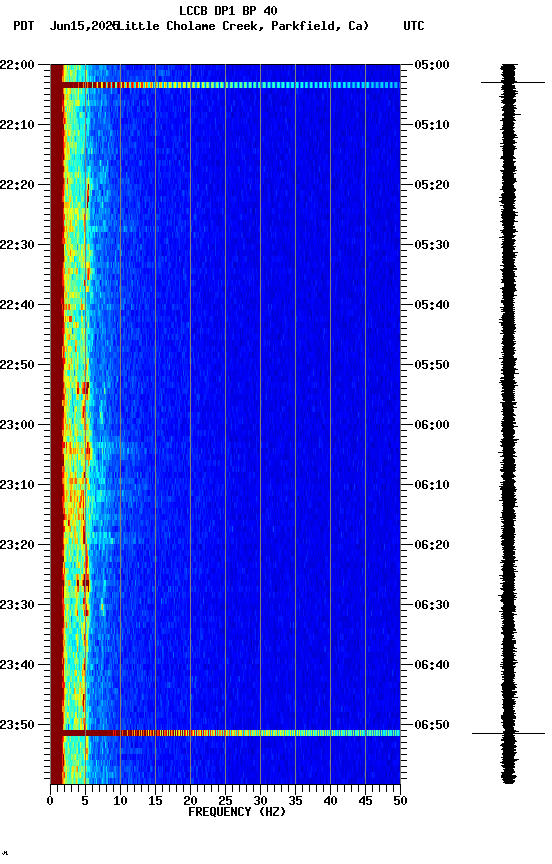Click the 25 Hz frequency axis label
Image resolution: width=552 pixels, height=864 pixels.
225,801
